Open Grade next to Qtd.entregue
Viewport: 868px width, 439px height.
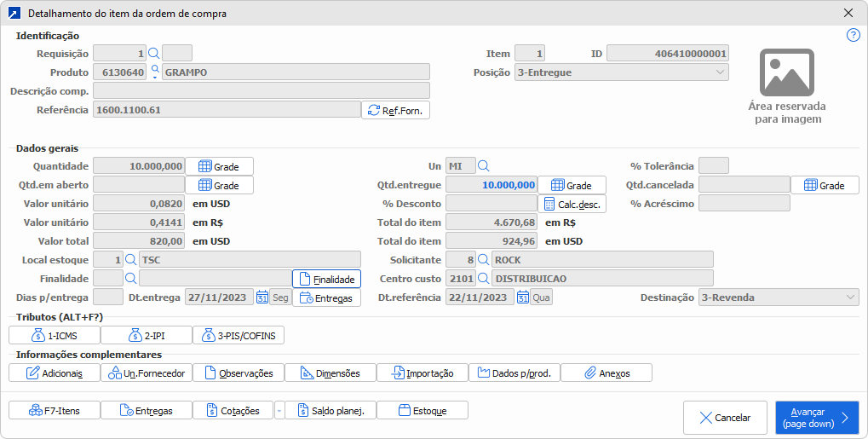(x=572, y=185)
